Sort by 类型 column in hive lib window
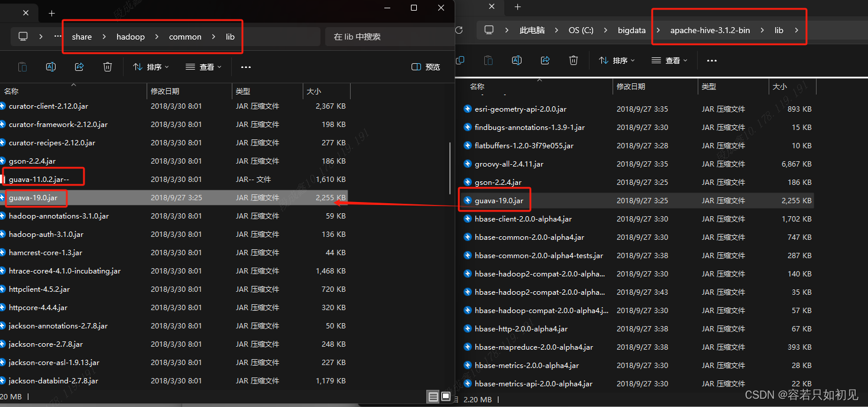The image size is (868, 407). 733,86
